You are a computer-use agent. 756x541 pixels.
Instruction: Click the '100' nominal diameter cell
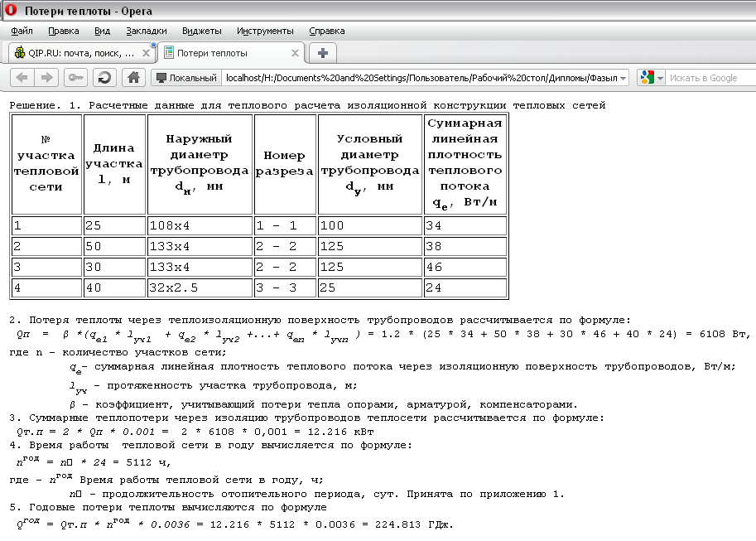(370, 225)
